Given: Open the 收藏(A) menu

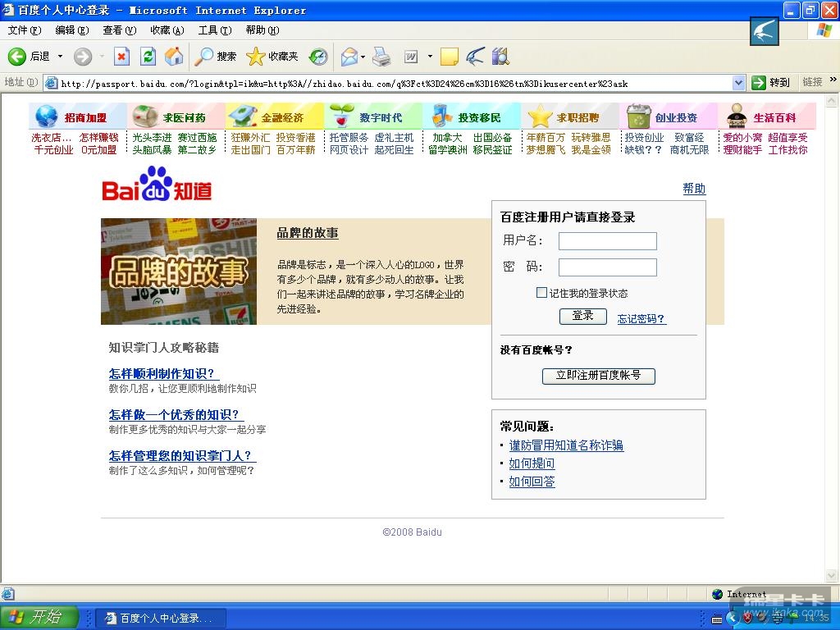Looking at the screenshot, I should click(167, 30).
